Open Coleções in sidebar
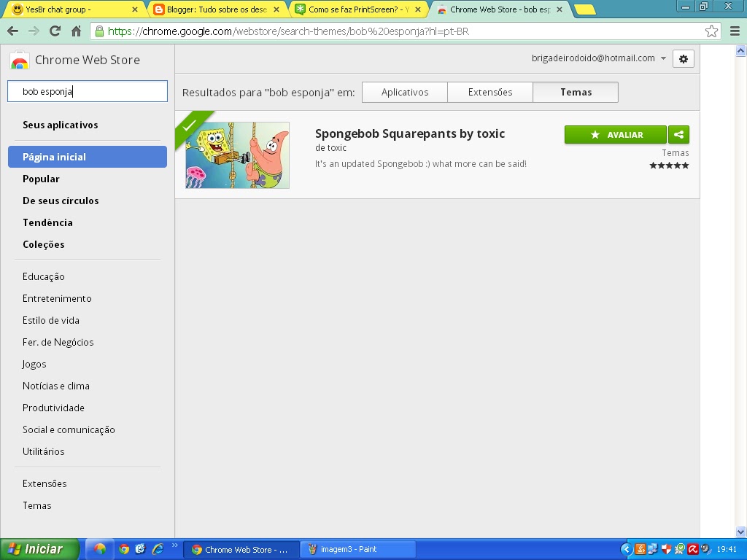 click(43, 244)
